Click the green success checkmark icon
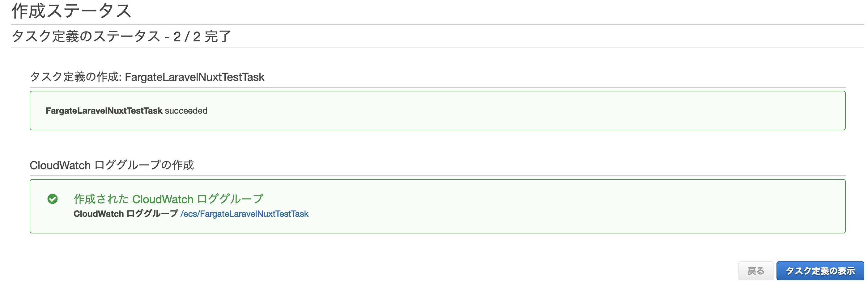 [x=53, y=199]
